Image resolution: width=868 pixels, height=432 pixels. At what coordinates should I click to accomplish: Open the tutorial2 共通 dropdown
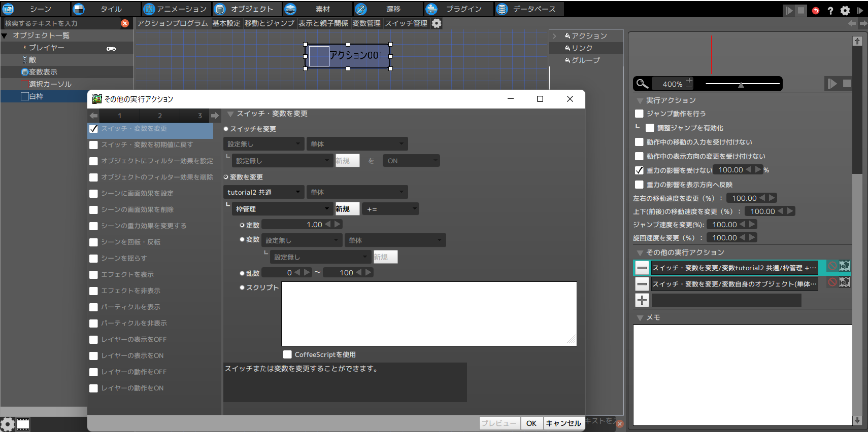[x=264, y=192]
